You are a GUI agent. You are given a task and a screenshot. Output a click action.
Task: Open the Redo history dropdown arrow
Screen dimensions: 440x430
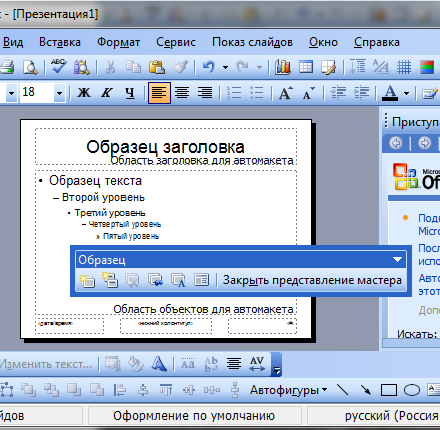[259, 67]
